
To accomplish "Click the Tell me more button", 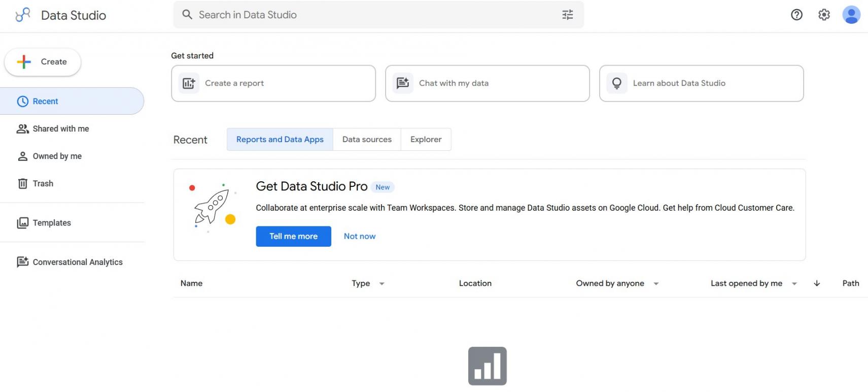I will point(293,236).
